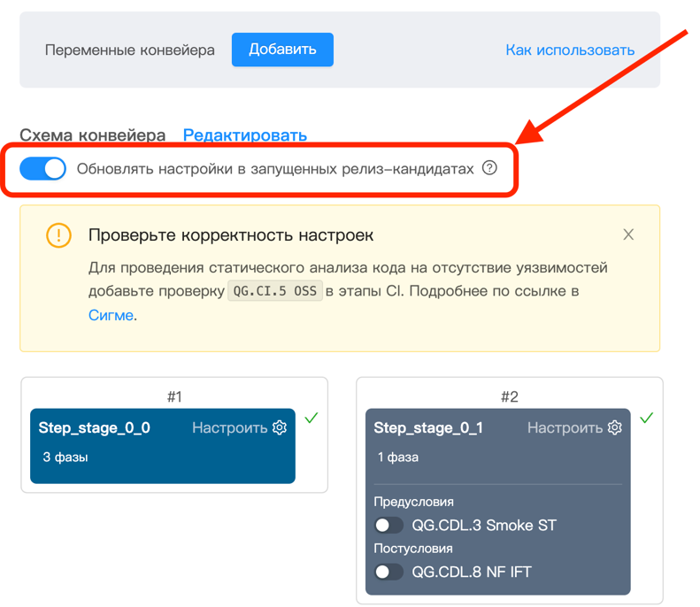Click the gear icon on Step_stage_0_0
The width and height of the screenshot is (700, 607).
[x=280, y=427]
